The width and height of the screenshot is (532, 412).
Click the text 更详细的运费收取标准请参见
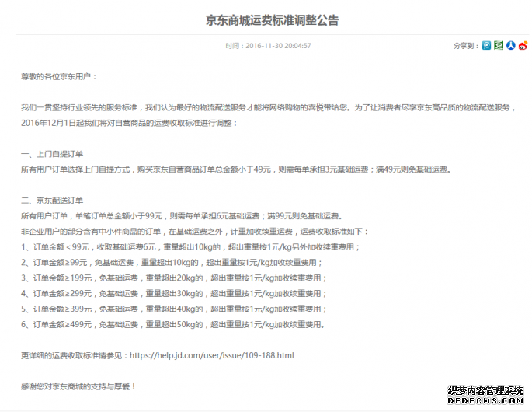tap(71, 355)
